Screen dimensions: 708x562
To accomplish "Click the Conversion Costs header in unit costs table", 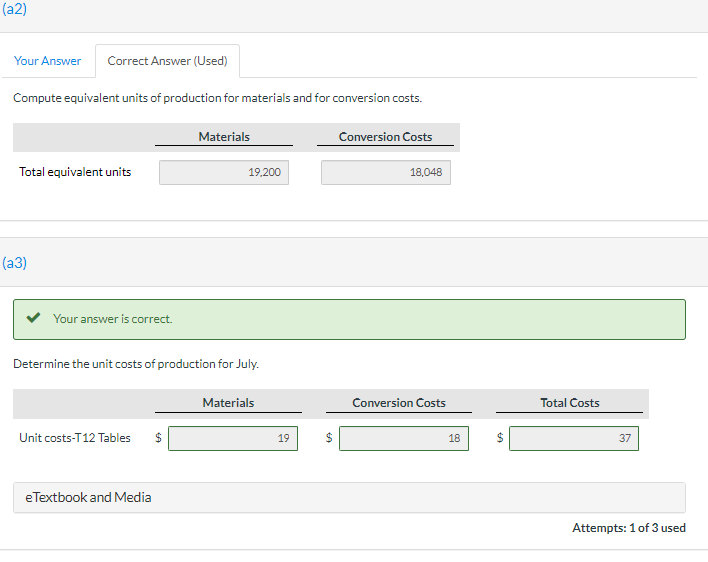I will (399, 403).
